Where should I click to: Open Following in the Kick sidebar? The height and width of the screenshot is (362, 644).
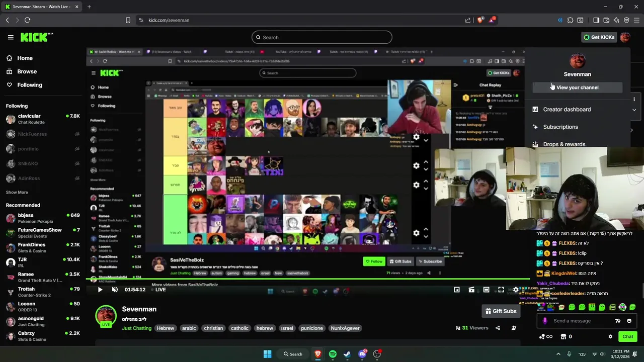point(30,85)
